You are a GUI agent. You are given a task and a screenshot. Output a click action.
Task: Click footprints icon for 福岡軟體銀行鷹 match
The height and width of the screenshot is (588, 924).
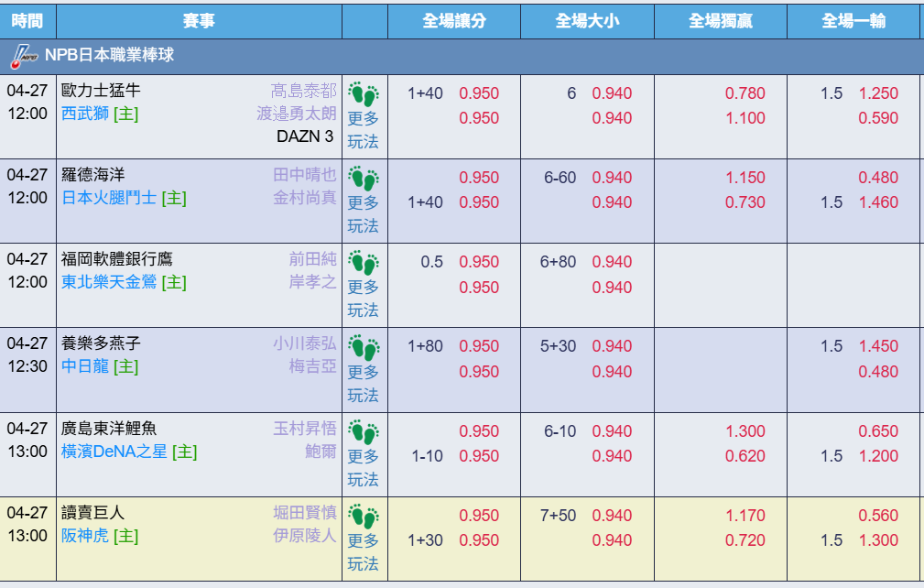click(364, 262)
